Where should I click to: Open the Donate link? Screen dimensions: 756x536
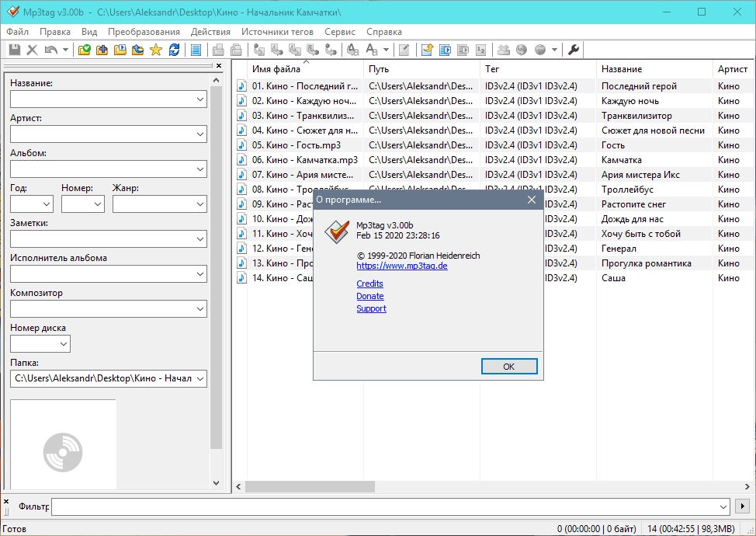coord(370,296)
